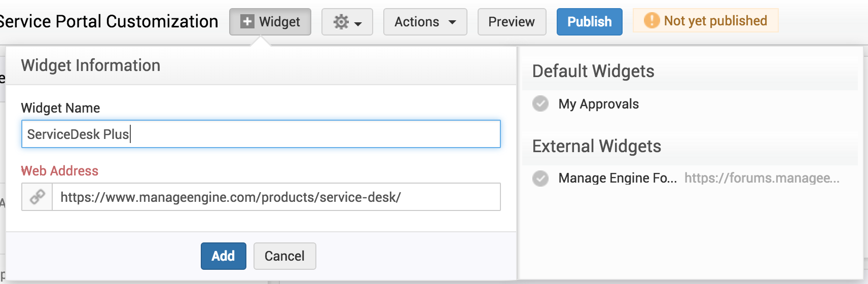Toggle the My Approvals widget checkmark

tap(540, 103)
